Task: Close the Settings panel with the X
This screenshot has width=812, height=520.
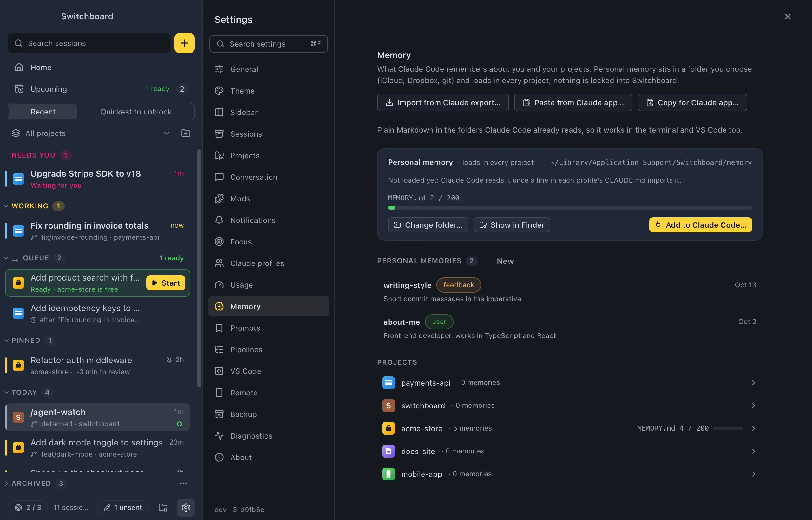Action: coord(788,16)
